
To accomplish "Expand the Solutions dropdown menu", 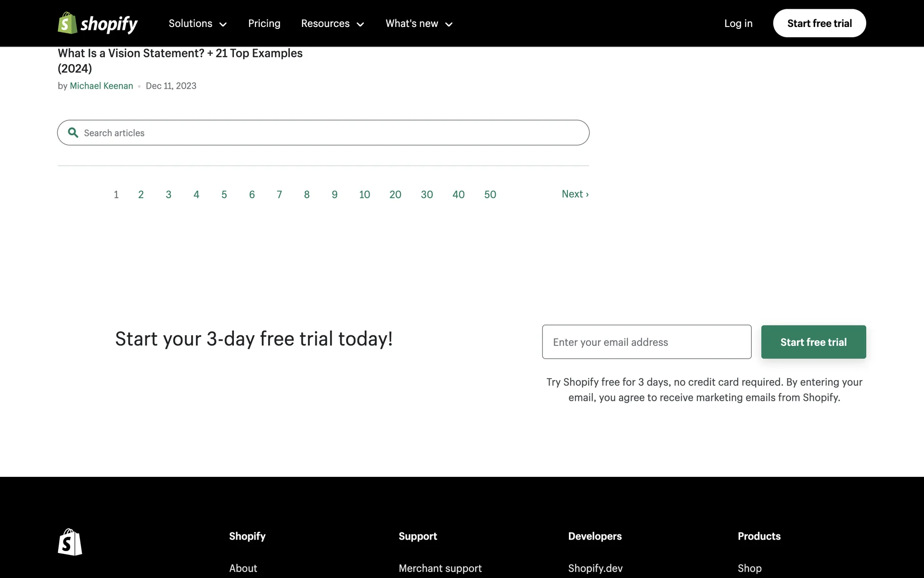I will point(197,24).
